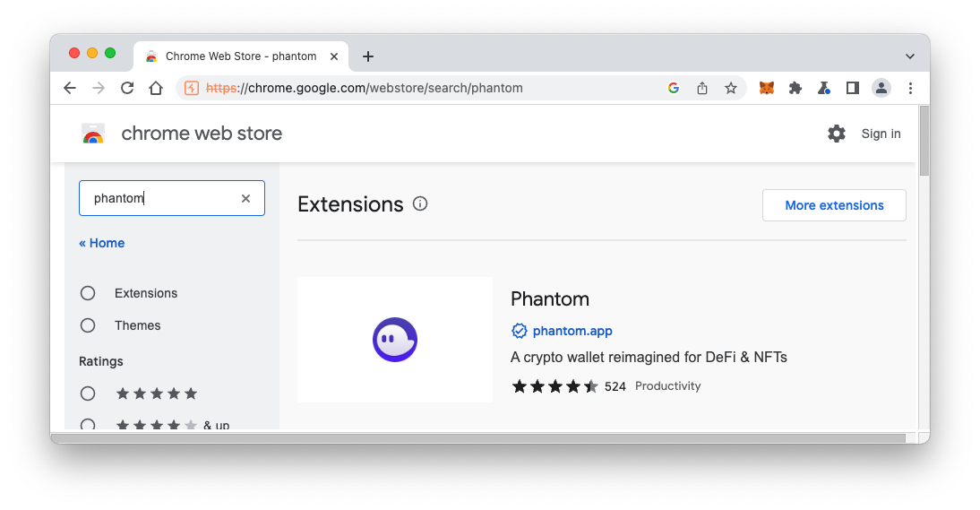The height and width of the screenshot is (510, 980).
Task: Click the horizontal page scrollbar
Action: click(x=478, y=438)
